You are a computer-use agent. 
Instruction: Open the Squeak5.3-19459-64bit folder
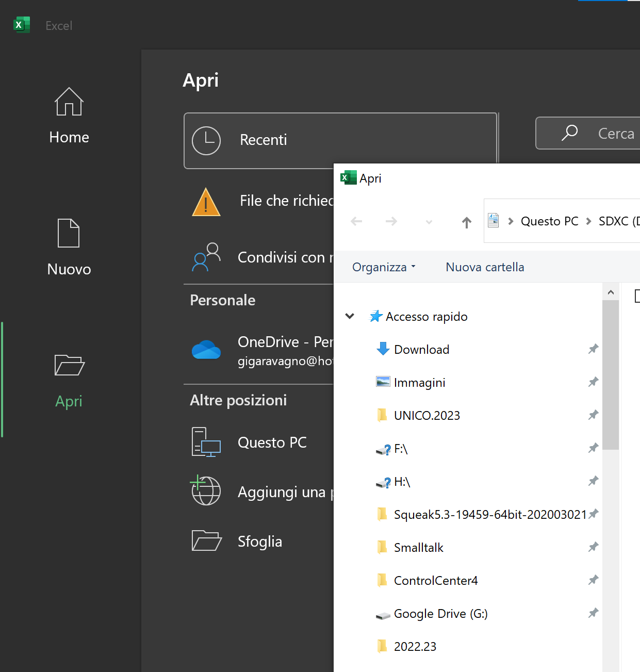point(490,515)
